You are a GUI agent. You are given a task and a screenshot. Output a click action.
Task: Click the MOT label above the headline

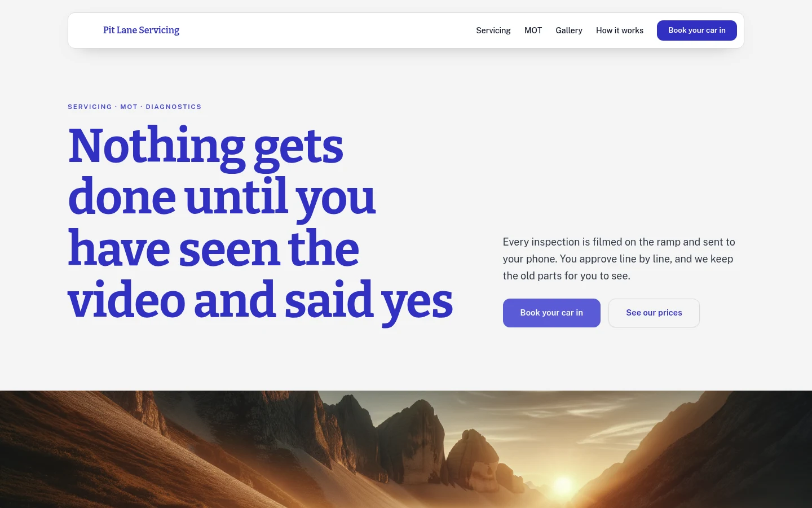129,107
